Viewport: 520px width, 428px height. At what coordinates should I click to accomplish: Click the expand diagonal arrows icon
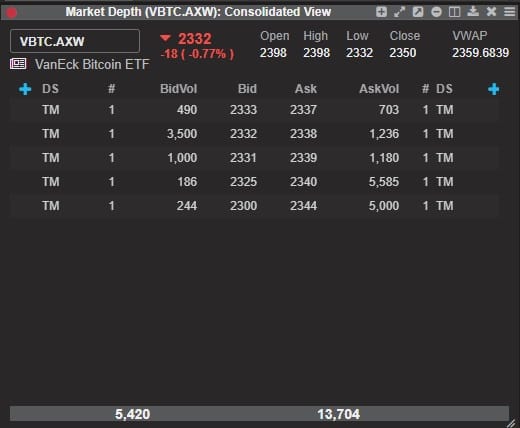point(399,12)
